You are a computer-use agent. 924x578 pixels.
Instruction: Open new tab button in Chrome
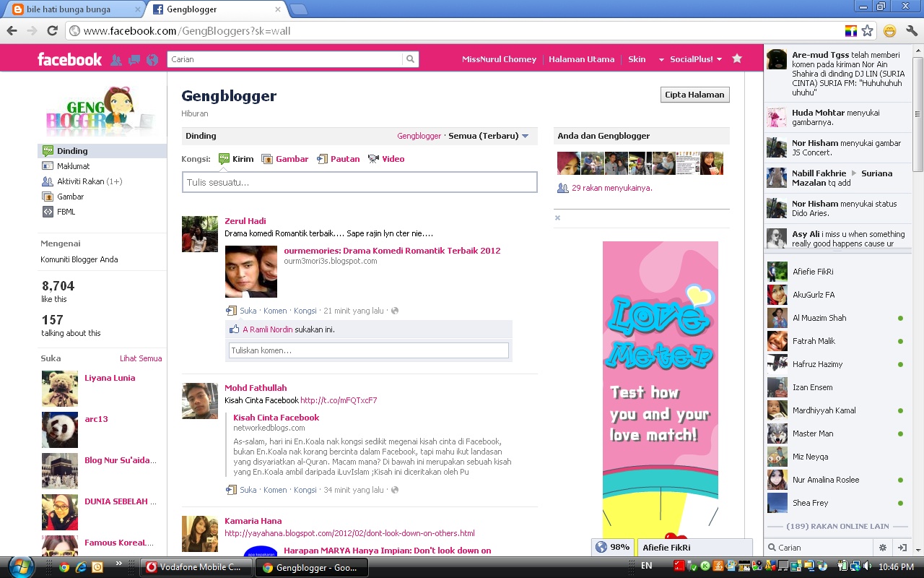click(299, 9)
